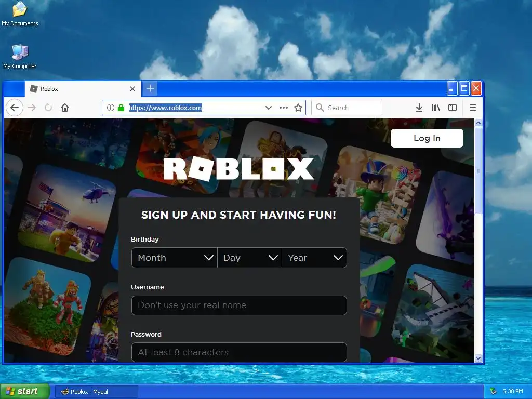This screenshot has width=532, height=399.
Task: Open the browser home page icon
Action: (65, 108)
